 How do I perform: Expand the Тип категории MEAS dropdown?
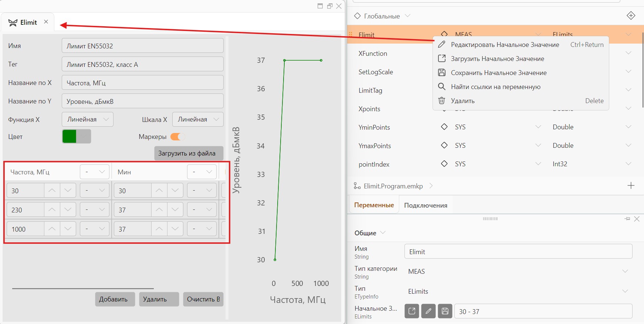click(x=518, y=271)
